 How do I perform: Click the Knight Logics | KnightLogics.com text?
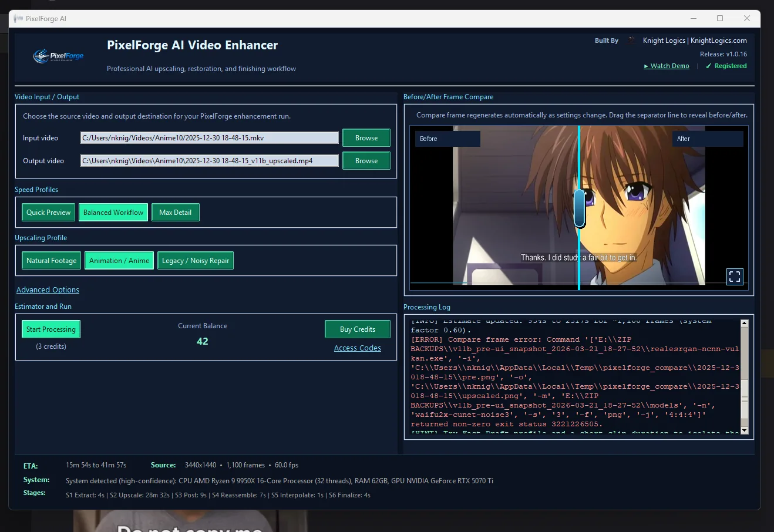pyautogui.click(x=695, y=41)
